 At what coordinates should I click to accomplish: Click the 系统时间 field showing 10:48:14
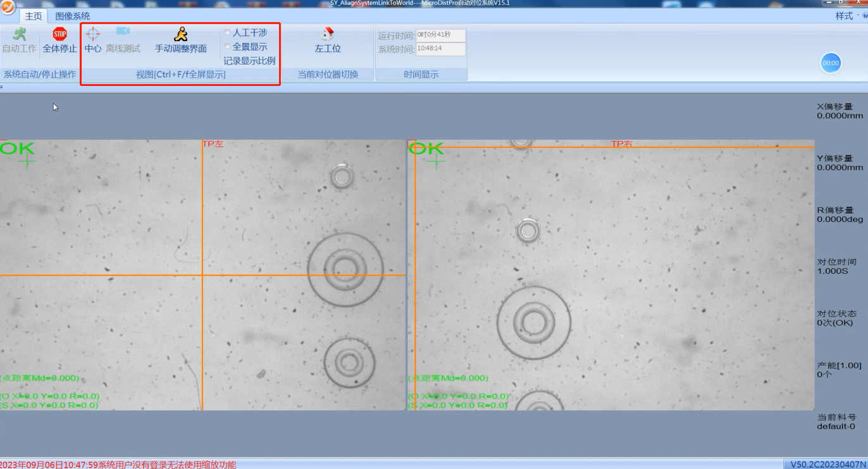(440, 49)
